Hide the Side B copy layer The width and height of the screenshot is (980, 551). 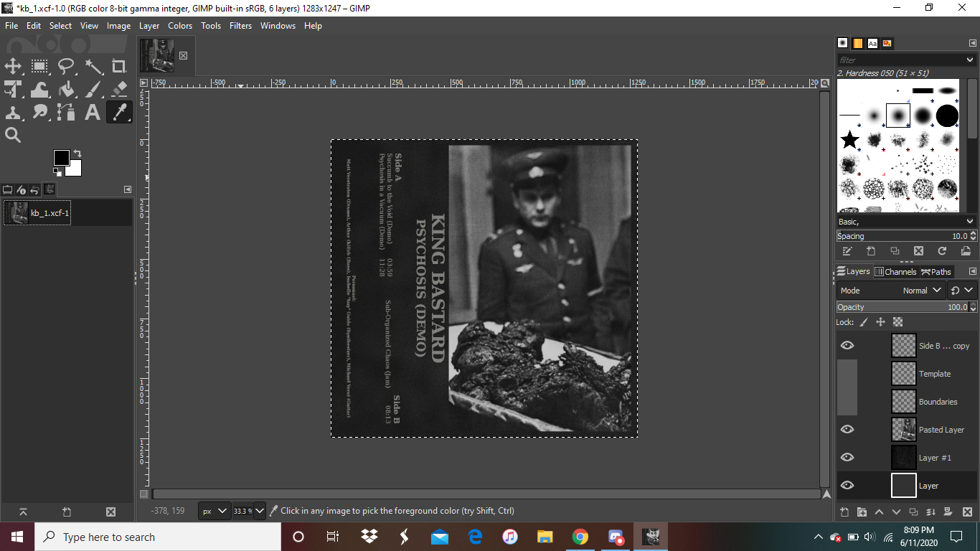[847, 346]
